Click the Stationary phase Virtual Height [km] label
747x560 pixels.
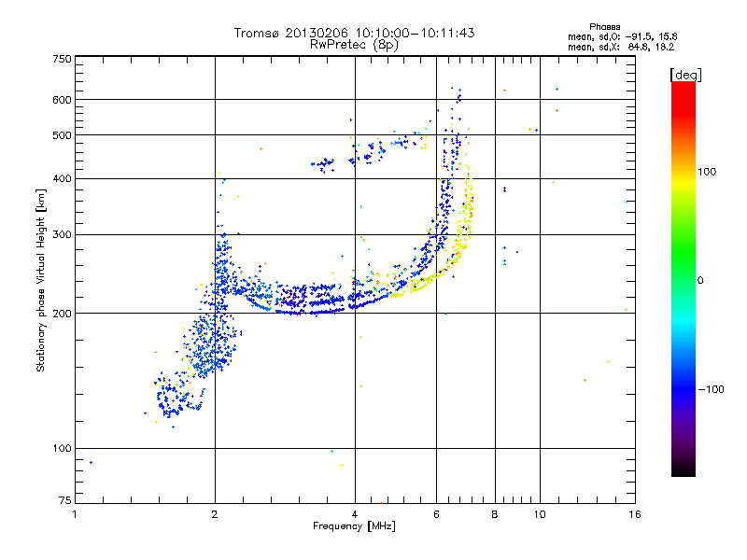tap(41, 280)
